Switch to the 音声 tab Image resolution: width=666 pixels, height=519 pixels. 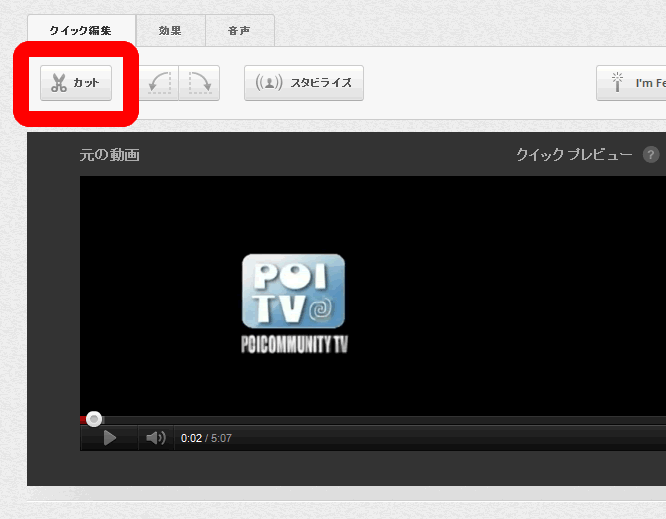(240, 31)
